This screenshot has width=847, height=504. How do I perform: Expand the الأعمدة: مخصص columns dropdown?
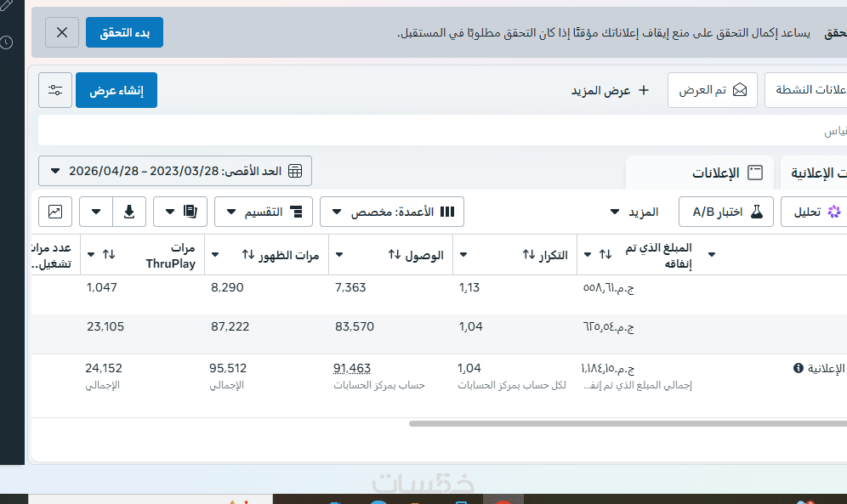click(x=392, y=212)
